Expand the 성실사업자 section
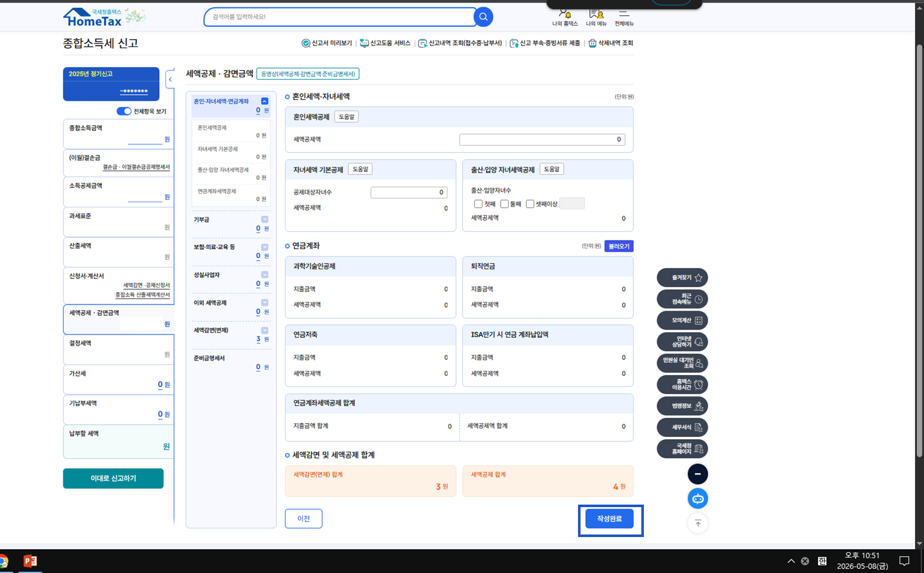Screen dimensions: 924x573 click(x=264, y=275)
